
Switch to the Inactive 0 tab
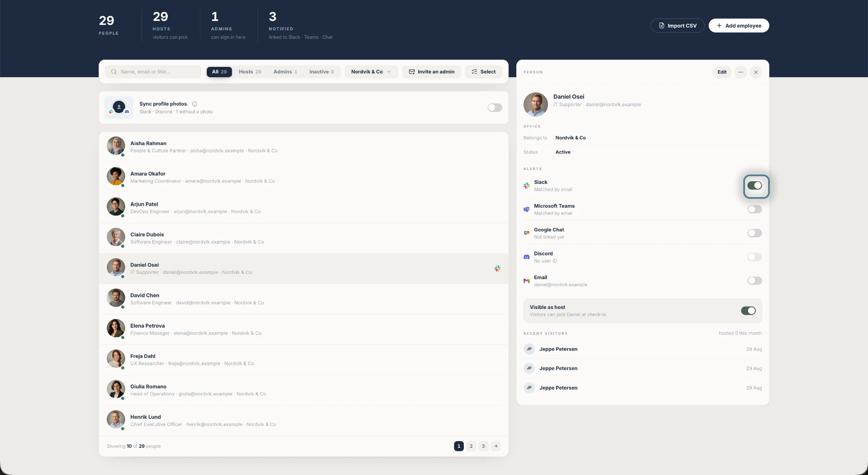321,72
